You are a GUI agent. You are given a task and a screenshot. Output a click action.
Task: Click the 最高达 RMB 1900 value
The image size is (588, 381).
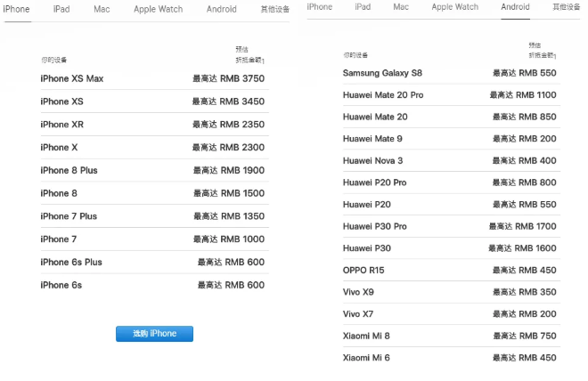[x=229, y=170]
